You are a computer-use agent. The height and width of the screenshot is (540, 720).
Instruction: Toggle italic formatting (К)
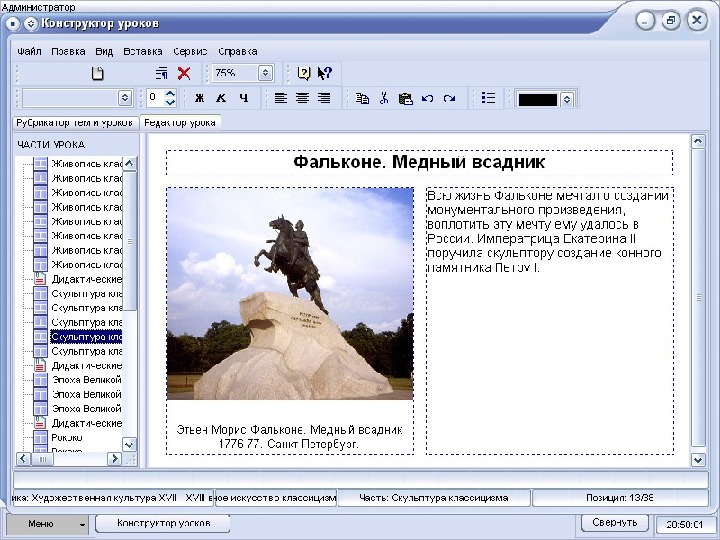(x=221, y=98)
